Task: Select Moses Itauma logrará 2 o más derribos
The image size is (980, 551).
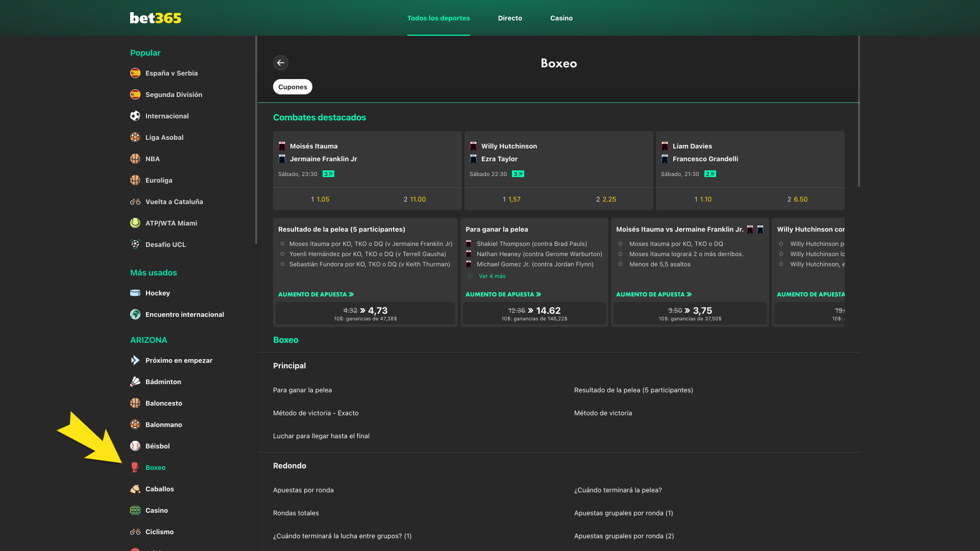Action: [686, 254]
